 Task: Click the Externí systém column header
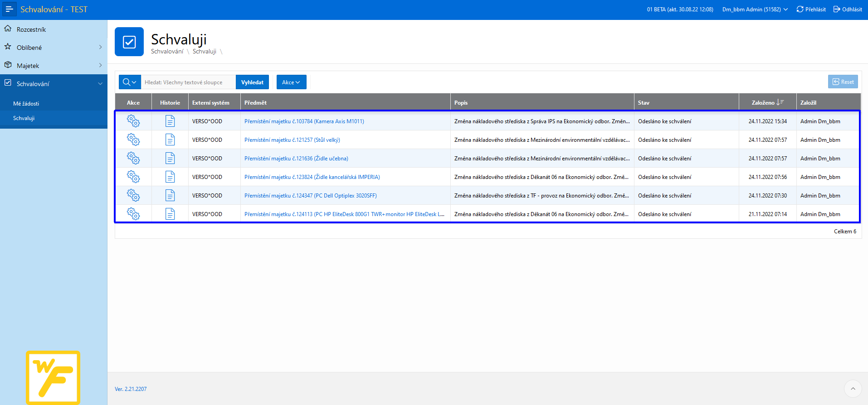tap(215, 102)
